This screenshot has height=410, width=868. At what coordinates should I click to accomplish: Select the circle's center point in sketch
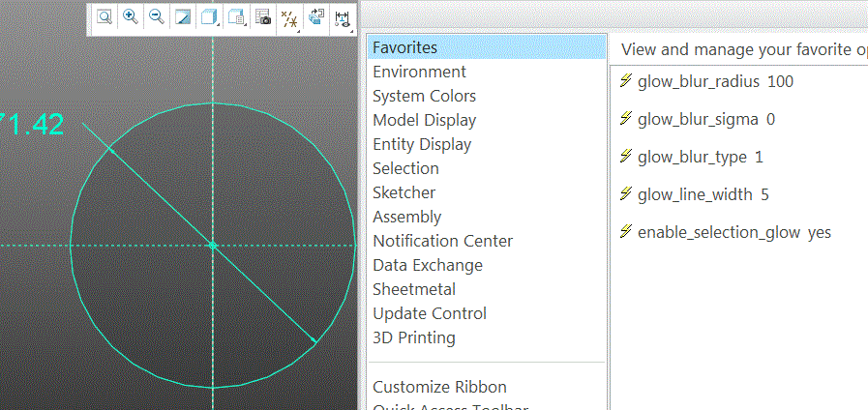point(213,245)
